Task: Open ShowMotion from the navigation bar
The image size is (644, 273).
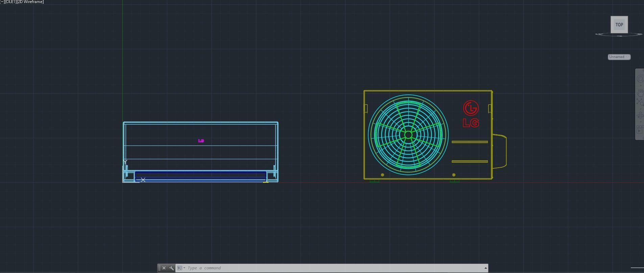Action: click(640, 130)
